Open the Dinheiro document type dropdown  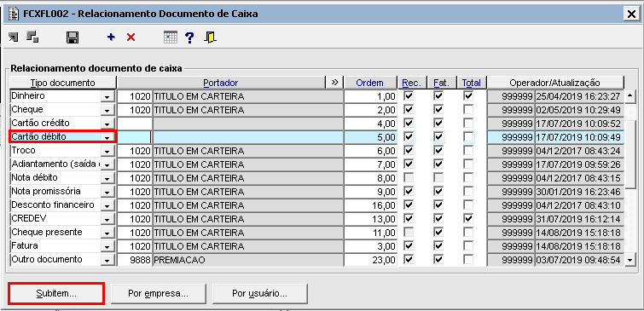[107, 97]
